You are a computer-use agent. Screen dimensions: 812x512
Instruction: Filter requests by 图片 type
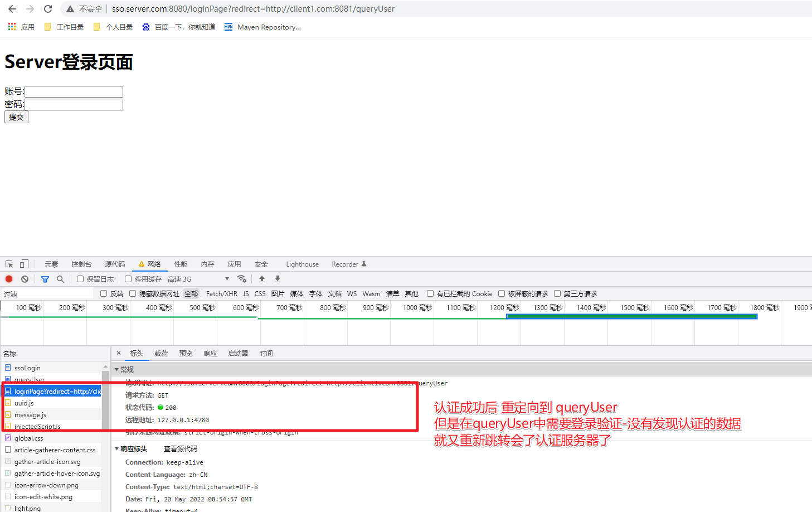click(x=278, y=294)
